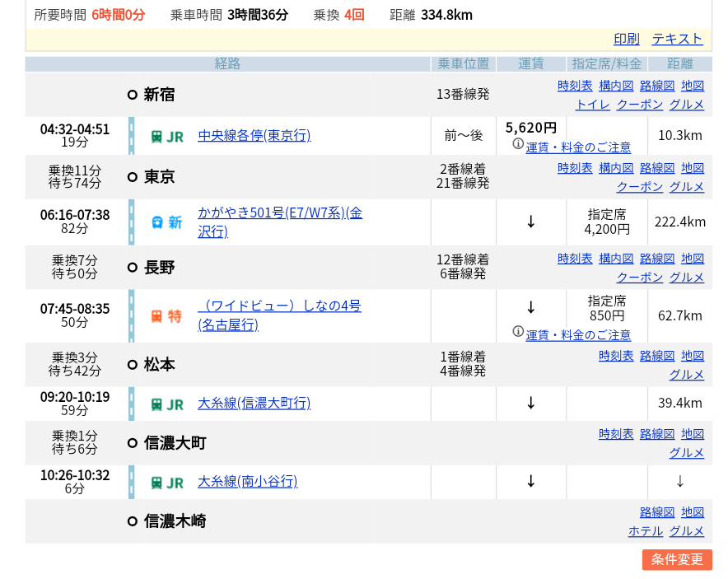Open 路線図 for 長野 station
Viewport: 728px width, 579px height.
point(657,259)
